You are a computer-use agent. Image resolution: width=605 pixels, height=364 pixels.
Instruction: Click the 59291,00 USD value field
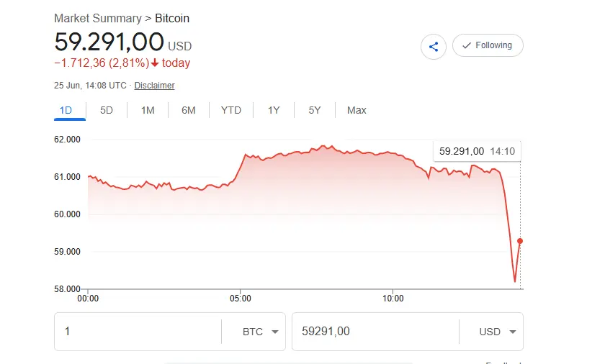point(375,331)
